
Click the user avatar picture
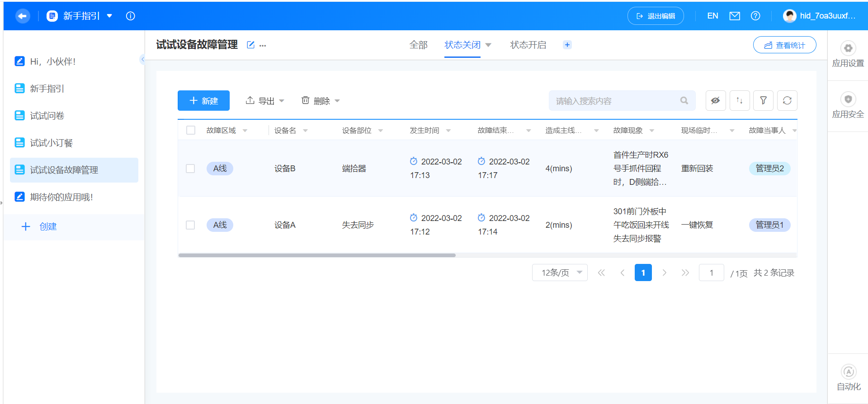pyautogui.click(x=790, y=16)
